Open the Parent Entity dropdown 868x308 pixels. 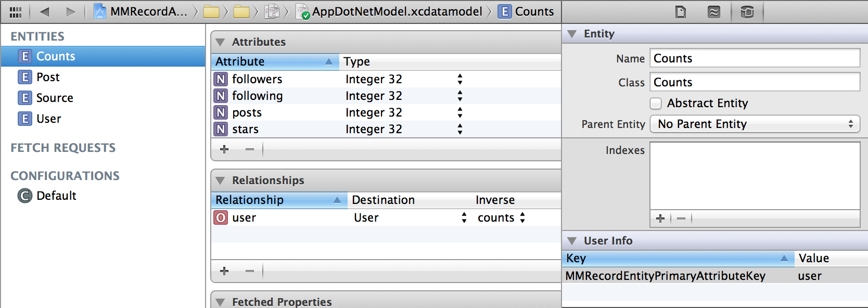tap(755, 124)
